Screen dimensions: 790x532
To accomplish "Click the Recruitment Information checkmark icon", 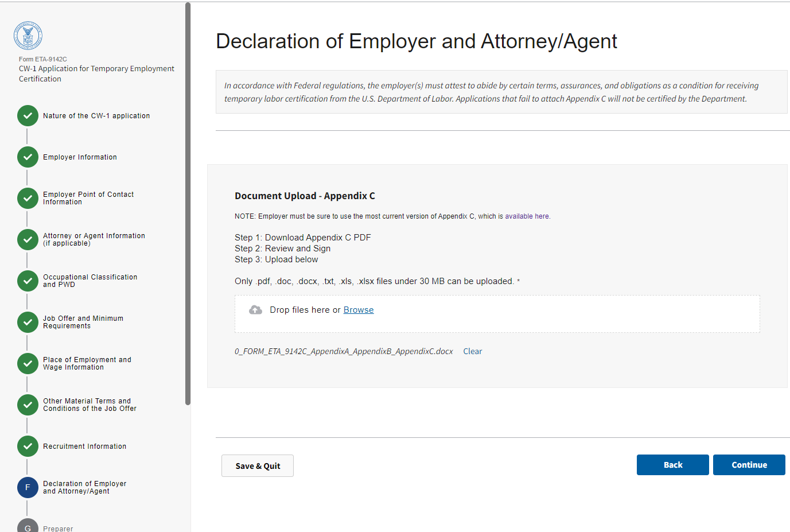I will (x=28, y=446).
